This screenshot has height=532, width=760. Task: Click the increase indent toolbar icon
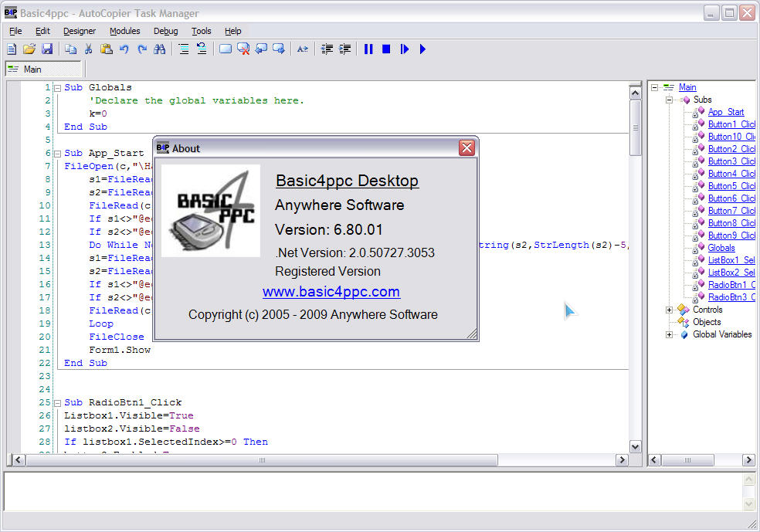click(x=344, y=49)
